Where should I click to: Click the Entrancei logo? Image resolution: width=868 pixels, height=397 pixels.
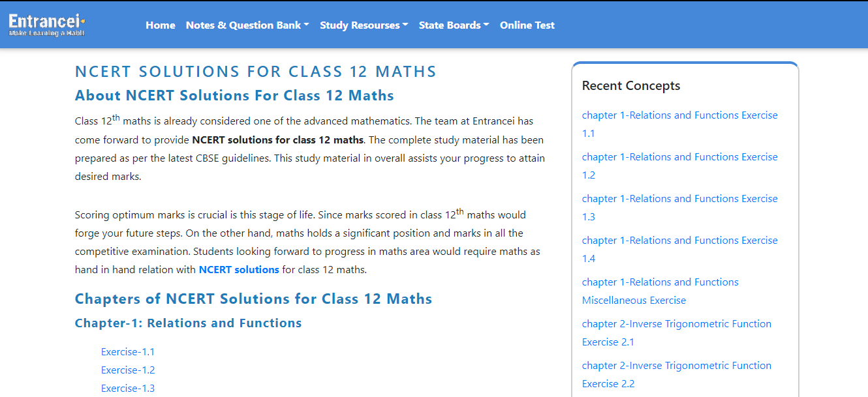point(46,25)
